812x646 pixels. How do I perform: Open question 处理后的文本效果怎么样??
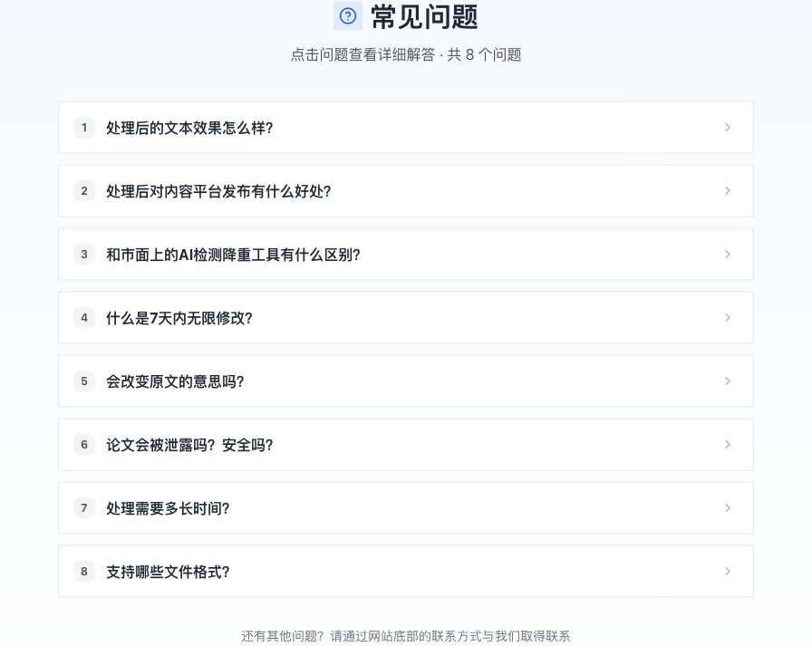[x=189, y=128]
